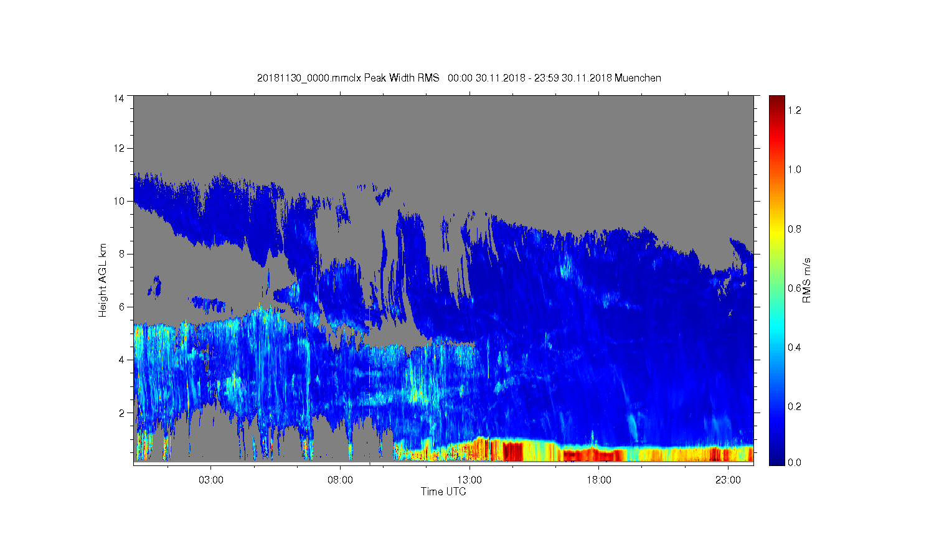Select the 10 km height tick label
Image resolution: width=934 pixels, height=560 pixels.
[119, 201]
